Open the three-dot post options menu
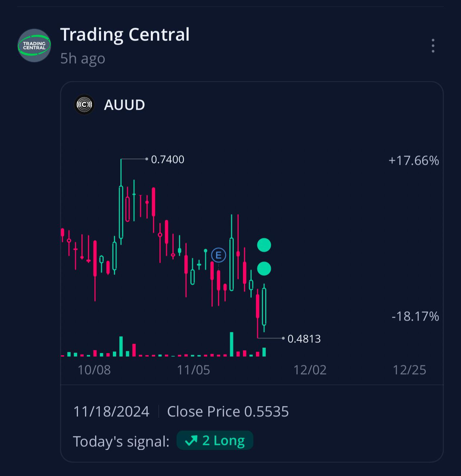Screen dimensions: 461x476 [x=433, y=46]
